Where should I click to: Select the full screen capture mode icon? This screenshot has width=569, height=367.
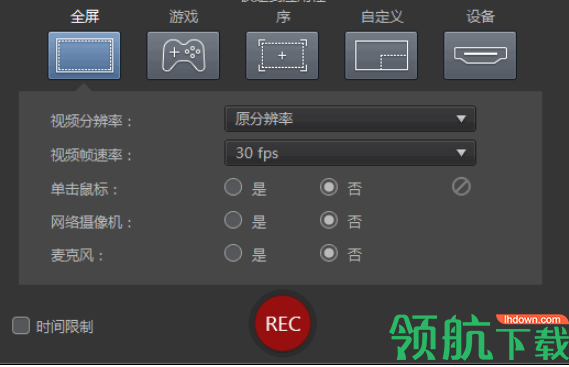click(84, 56)
